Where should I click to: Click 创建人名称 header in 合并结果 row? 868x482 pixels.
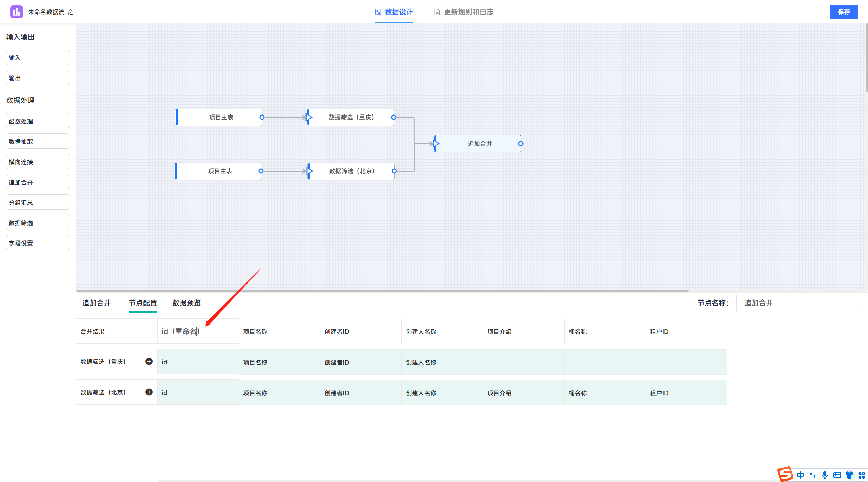pyautogui.click(x=442, y=332)
